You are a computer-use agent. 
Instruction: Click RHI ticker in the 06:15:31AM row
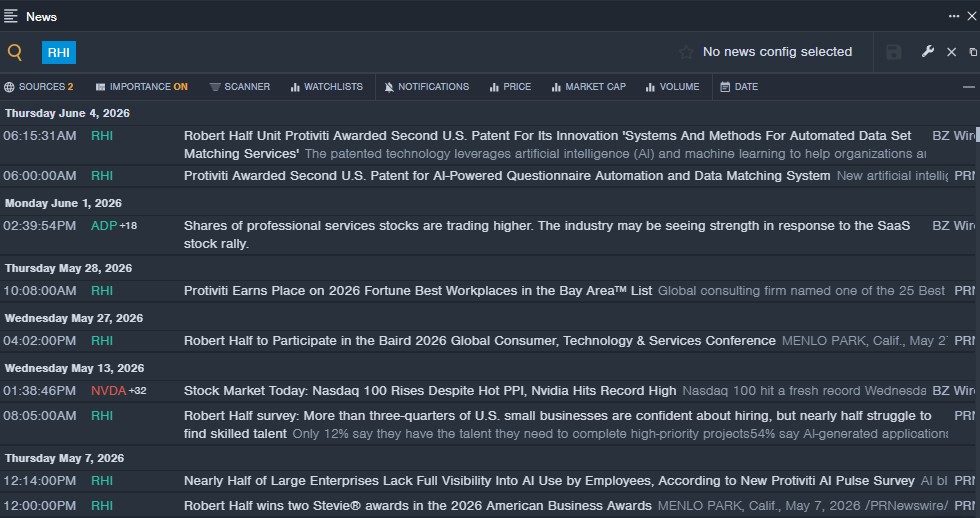click(x=102, y=136)
